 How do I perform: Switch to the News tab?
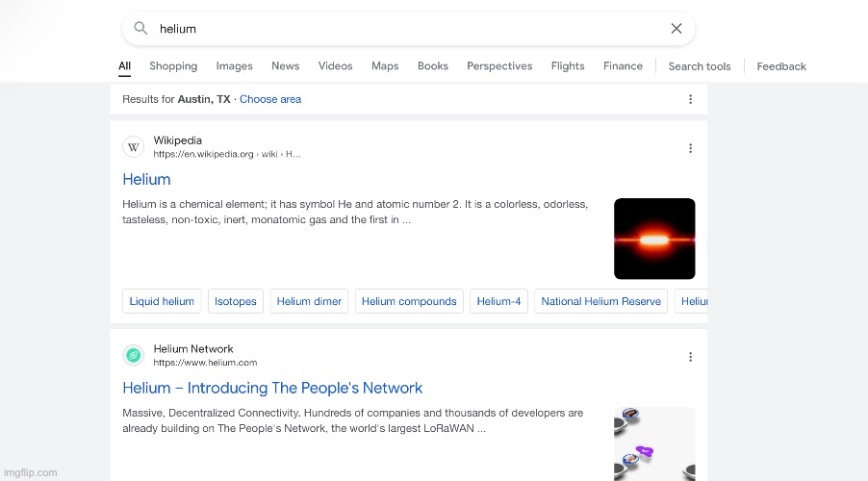(x=285, y=66)
